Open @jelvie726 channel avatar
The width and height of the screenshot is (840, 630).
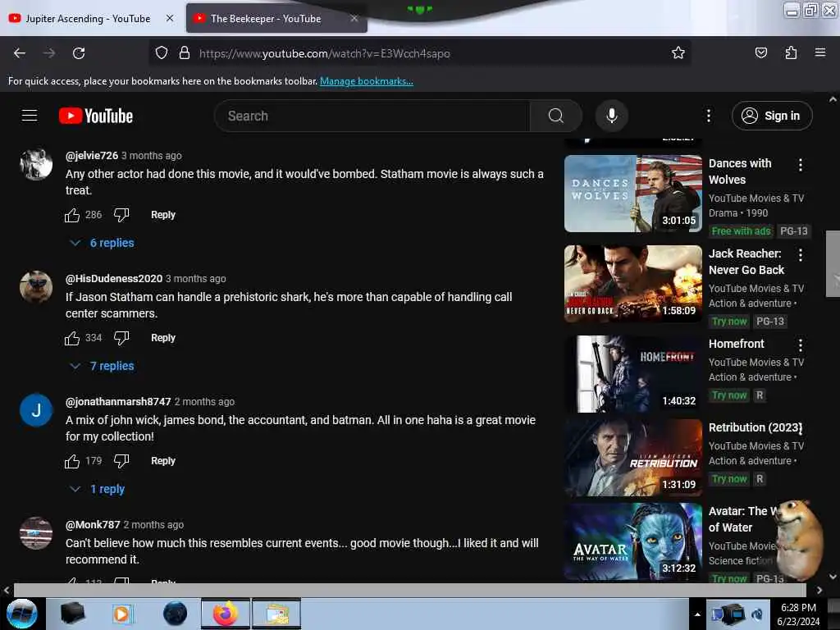click(x=36, y=164)
